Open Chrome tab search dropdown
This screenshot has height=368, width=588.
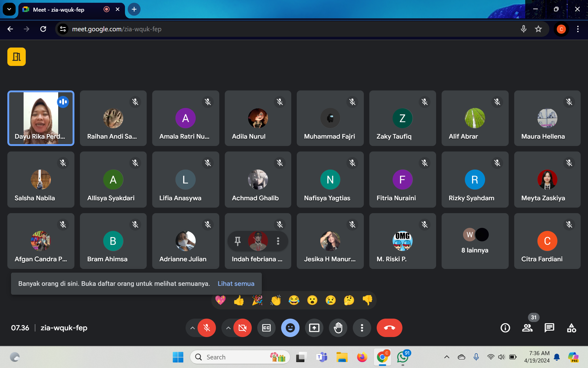[x=9, y=9]
